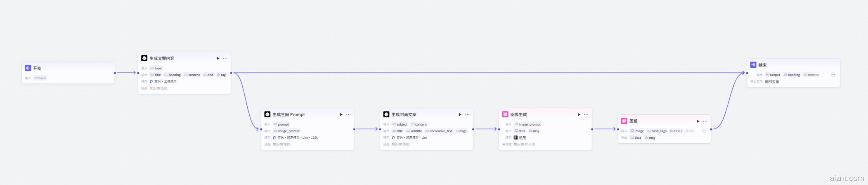Select the 生成封面文案 node title

(x=404, y=114)
